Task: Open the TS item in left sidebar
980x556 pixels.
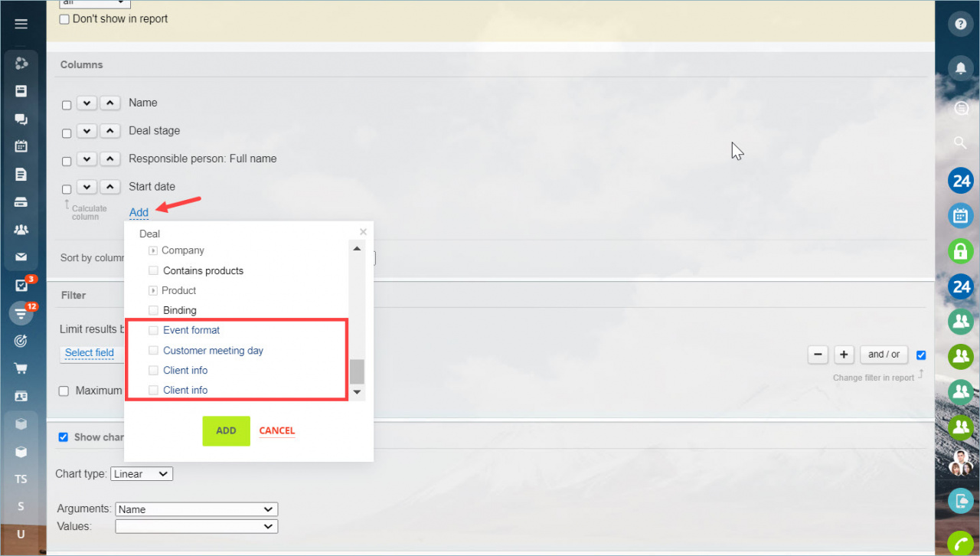Action: 21,479
